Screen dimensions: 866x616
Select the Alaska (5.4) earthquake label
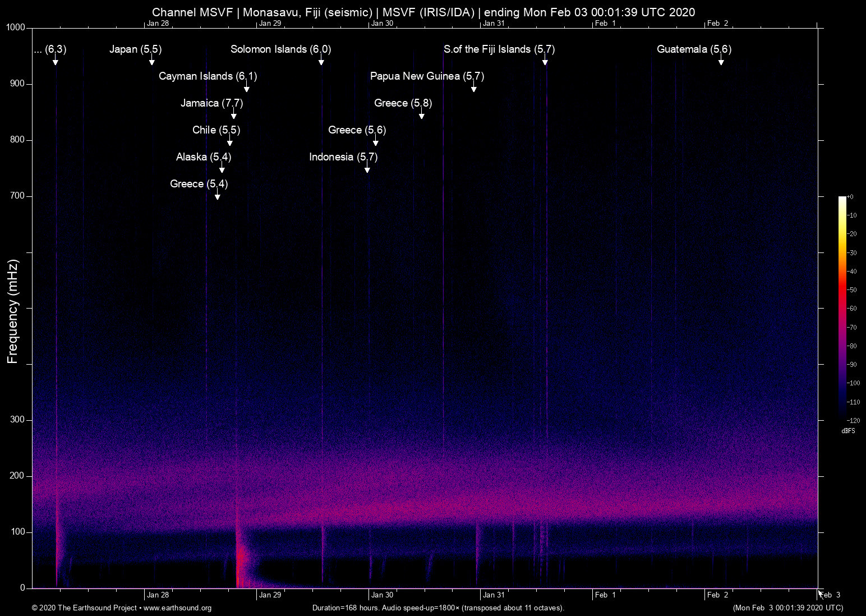pos(202,157)
